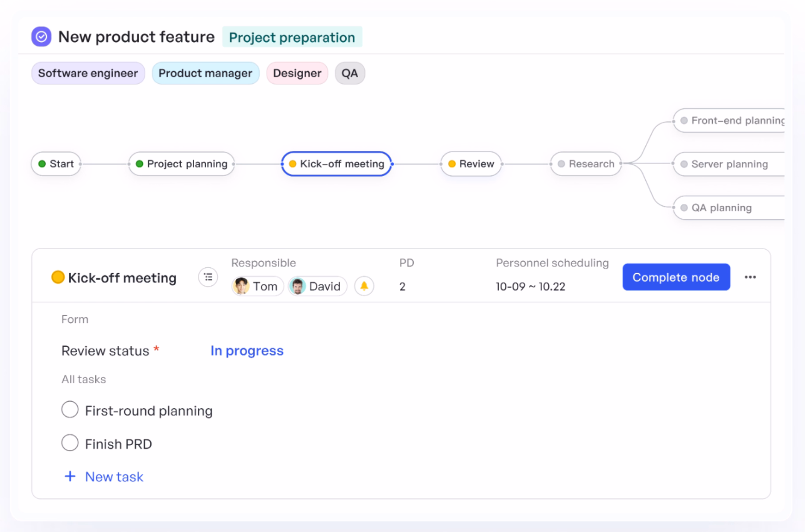
Task: Select the Start workflow node
Action: point(56,164)
